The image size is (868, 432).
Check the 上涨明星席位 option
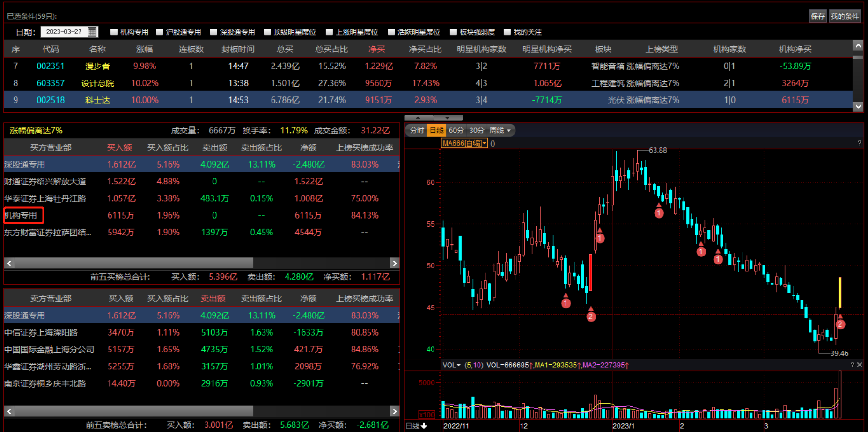point(330,32)
